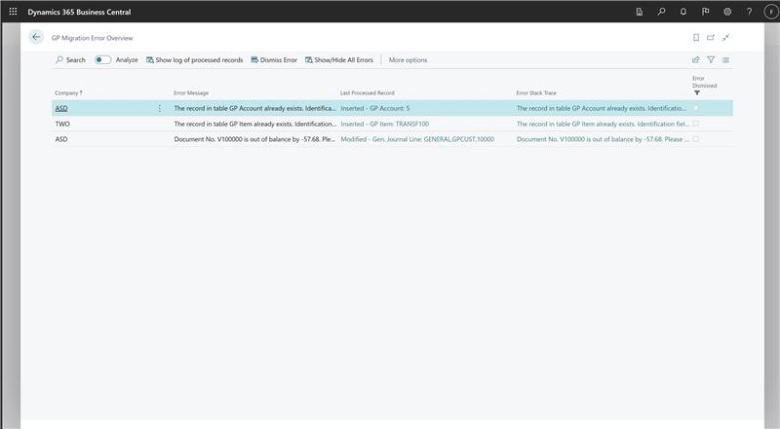Click Show/Hide All Errors
The width and height of the screenshot is (780, 429).
[339, 60]
